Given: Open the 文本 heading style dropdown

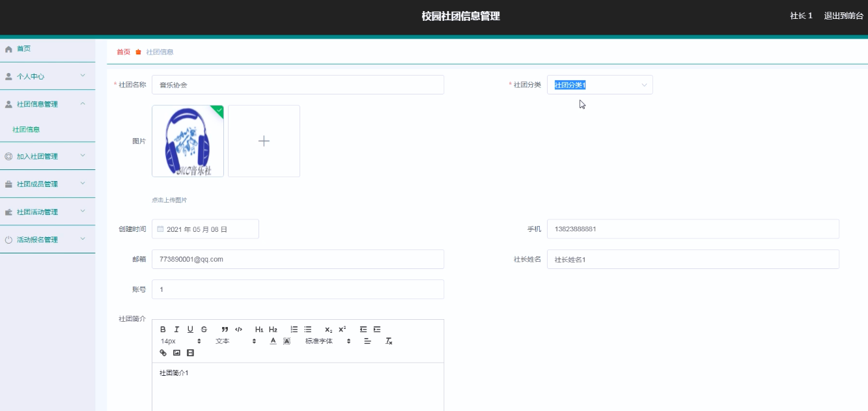Looking at the screenshot, I should coord(236,341).
